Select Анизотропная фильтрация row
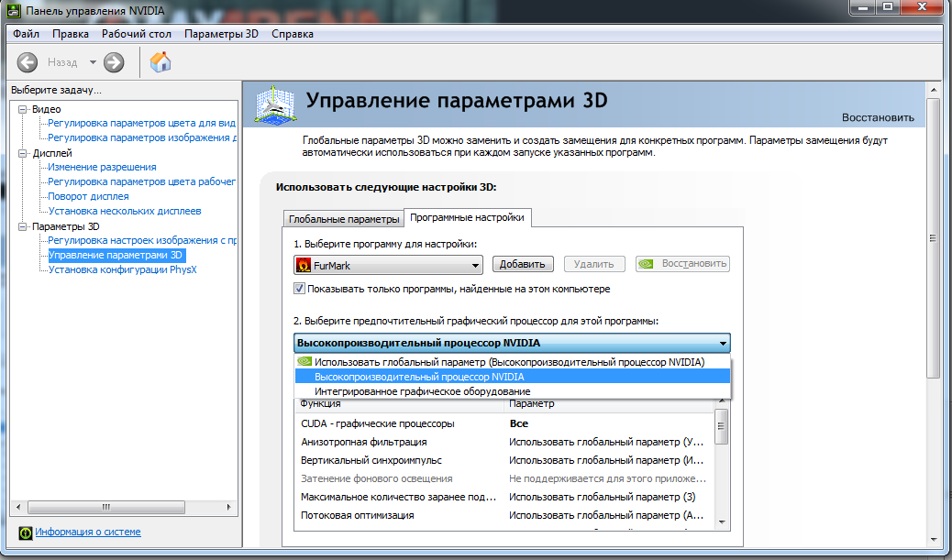The image size is (952, 560). [x=504, y=442]
